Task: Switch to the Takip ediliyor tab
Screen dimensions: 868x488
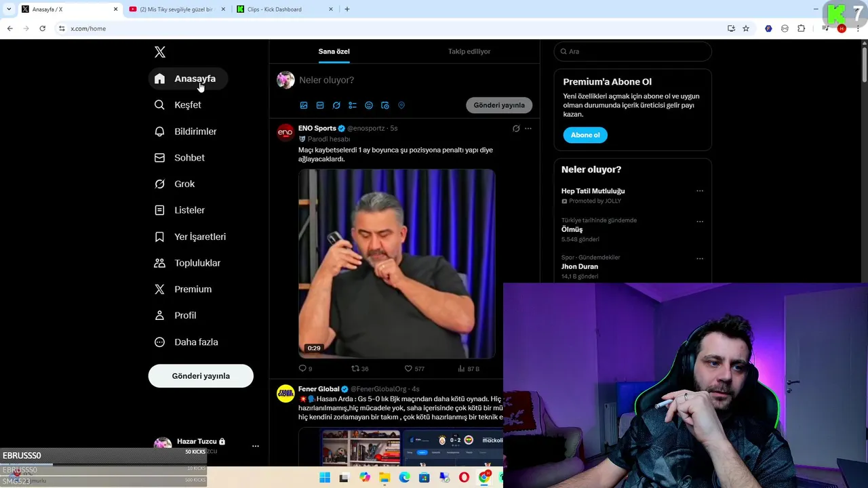Action: click(469, 52)
